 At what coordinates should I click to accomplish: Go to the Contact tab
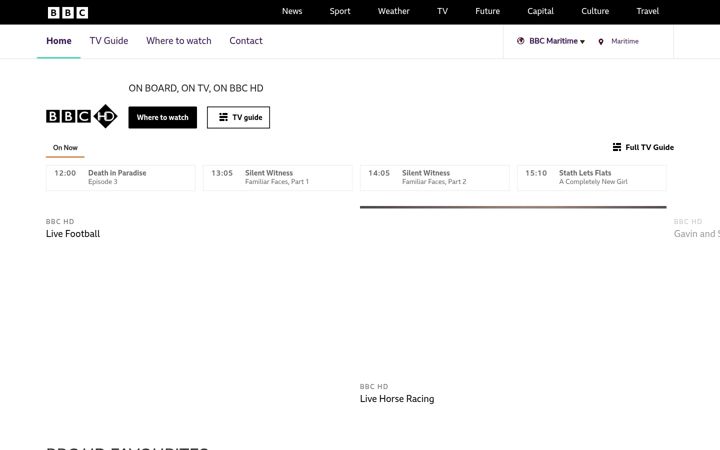pos(246,41)
